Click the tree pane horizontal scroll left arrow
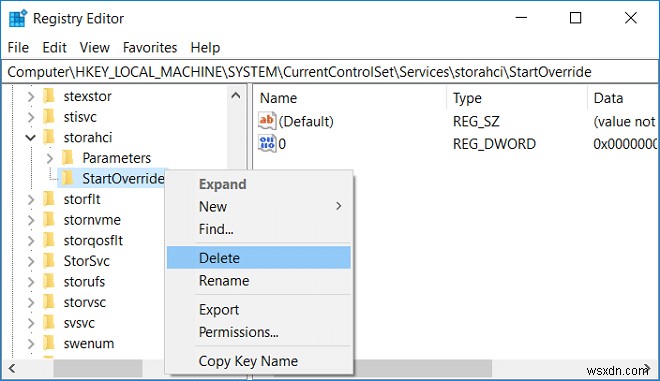This screenshot has width=660, height=381. [12, 369]
